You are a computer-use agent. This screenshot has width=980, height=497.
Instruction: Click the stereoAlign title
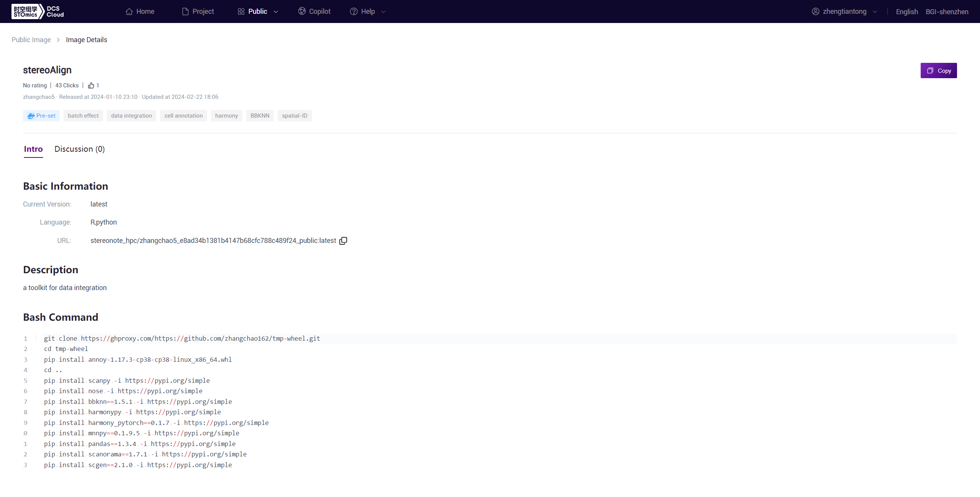point(47,70)
